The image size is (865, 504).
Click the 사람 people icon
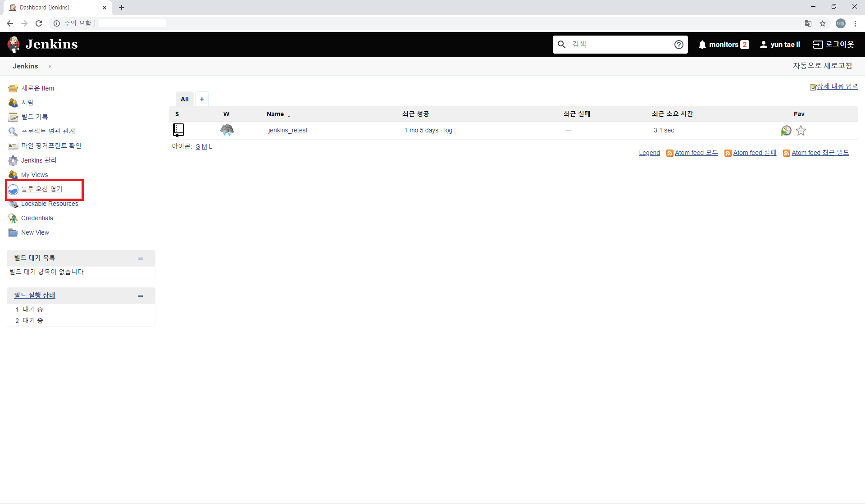click(13, 103)
